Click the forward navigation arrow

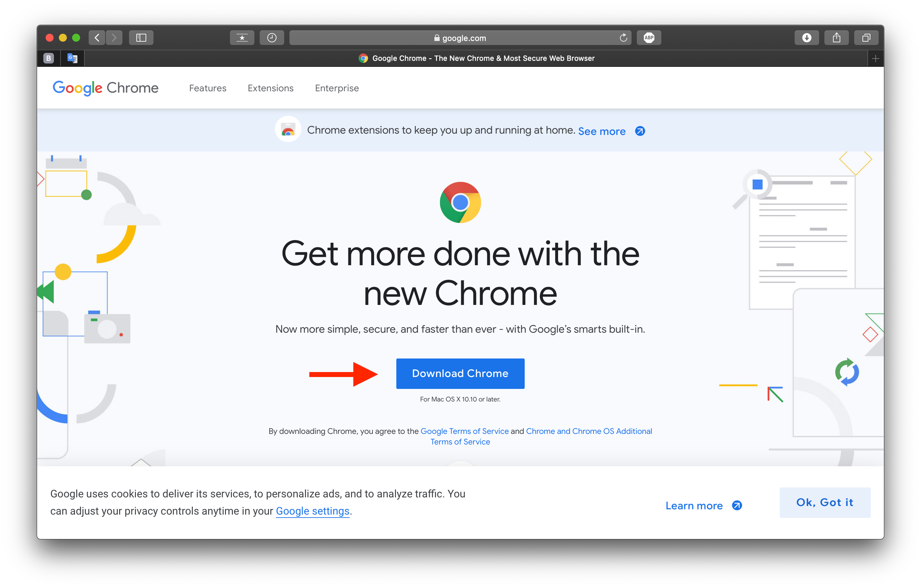click(113, 38)
